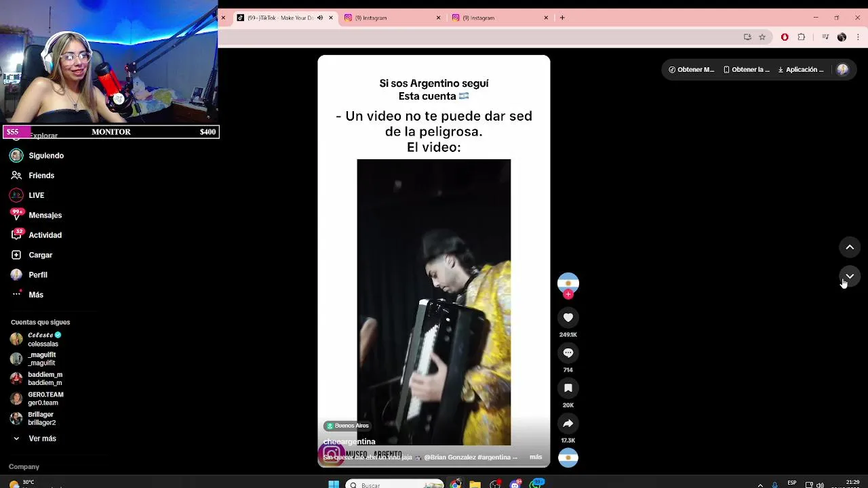Image resolution: width=868 pixels, height=488 pixels.
Task: Click the install app icon in address bar
Action: (x=747, y=37)
